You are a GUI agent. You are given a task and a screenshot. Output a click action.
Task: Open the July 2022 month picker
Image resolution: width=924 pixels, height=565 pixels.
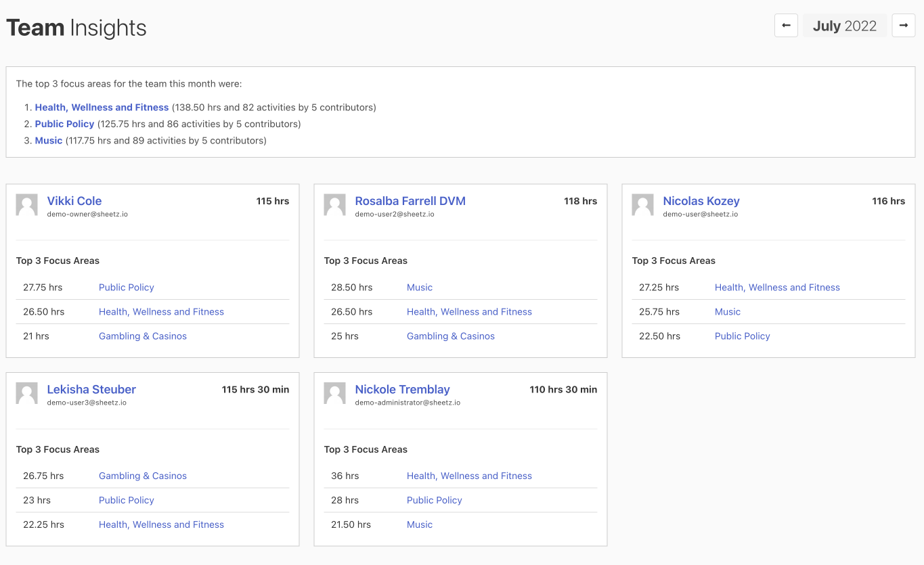click(844, 26)
